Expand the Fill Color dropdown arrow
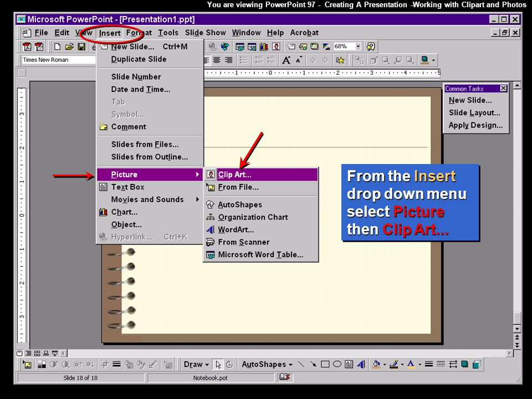 click(x=384, y=365)
